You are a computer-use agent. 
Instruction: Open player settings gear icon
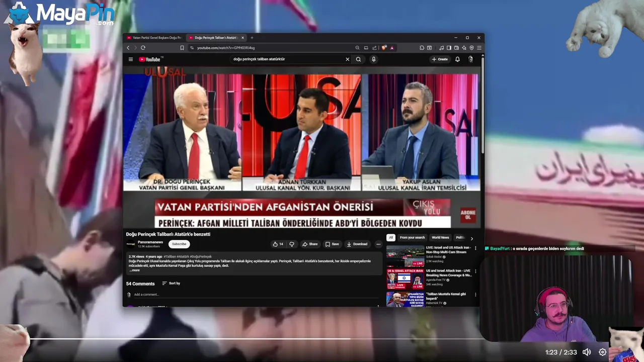[x=603, y=352]
